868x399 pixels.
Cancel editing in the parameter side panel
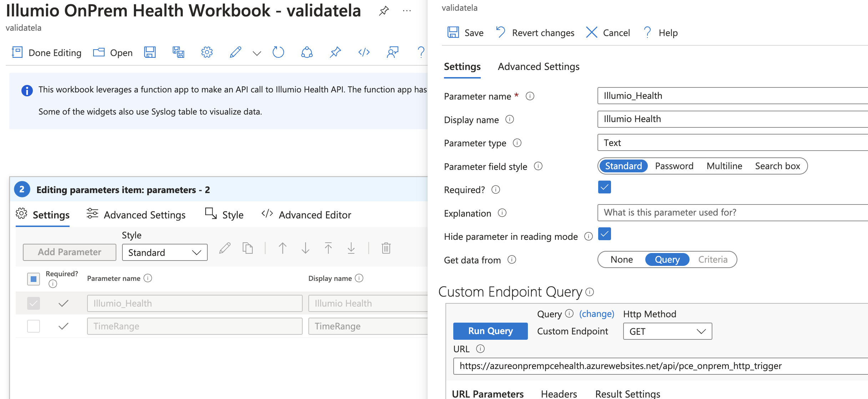pyautogui.click(x=608, y=33)
